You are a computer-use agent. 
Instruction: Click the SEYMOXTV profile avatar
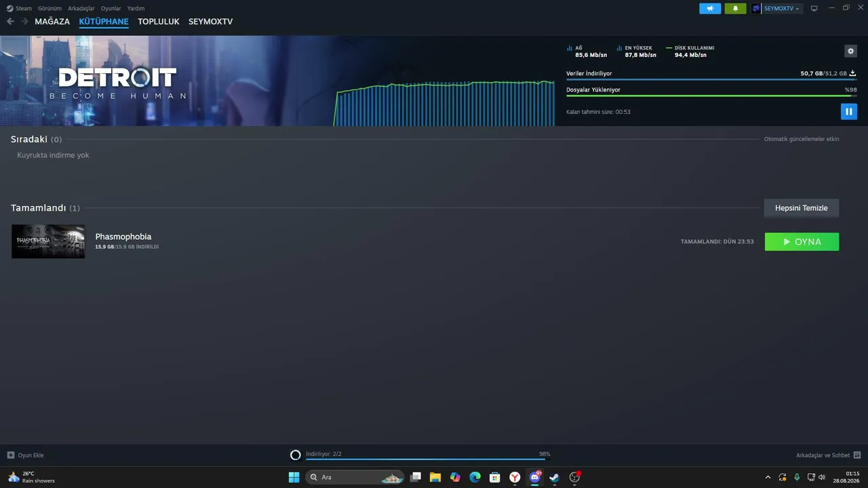coord(756,8)
